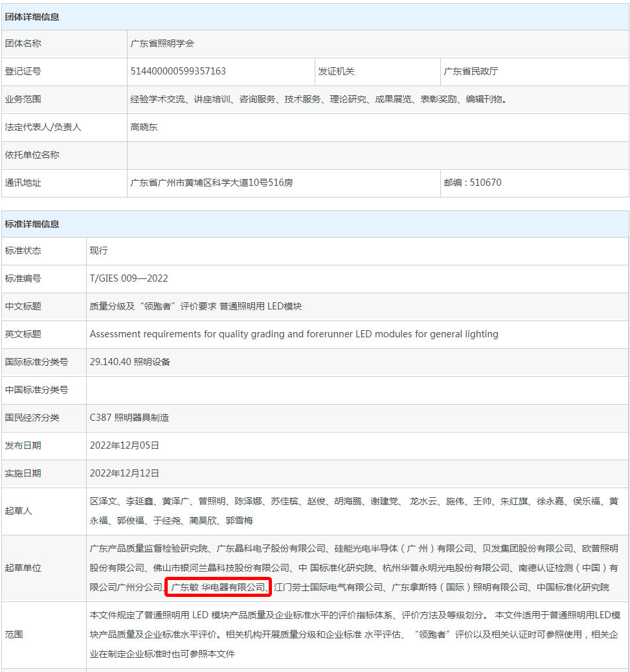
Task: Click the business scope text in 业务范围 row
Action: (318, 99)
